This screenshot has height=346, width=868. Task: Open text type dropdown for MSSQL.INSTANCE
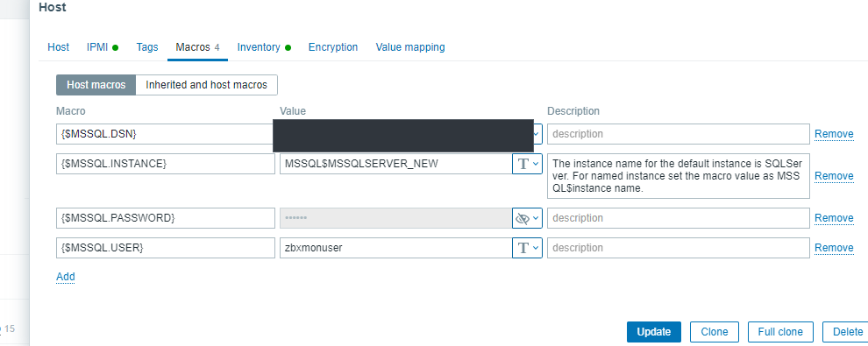(527, 164)
